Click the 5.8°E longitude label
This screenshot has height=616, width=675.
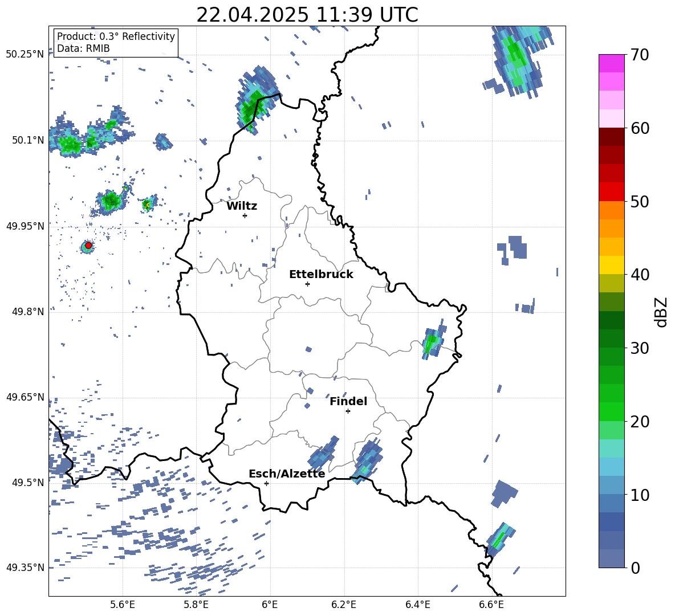click(x=196, y=605)
